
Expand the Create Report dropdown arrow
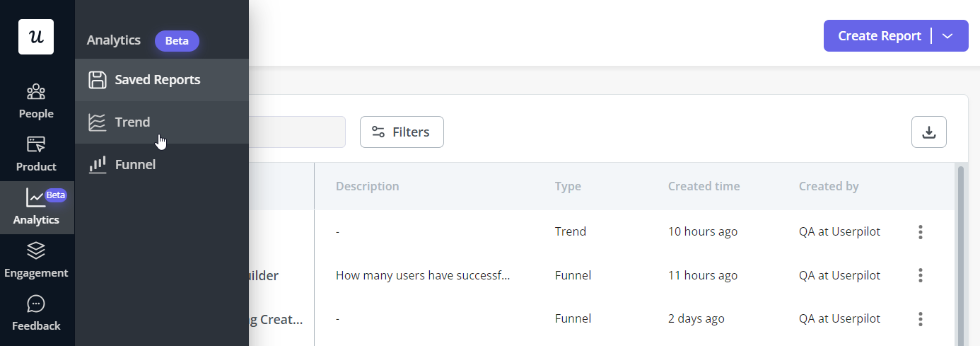[x=949, y=36]
